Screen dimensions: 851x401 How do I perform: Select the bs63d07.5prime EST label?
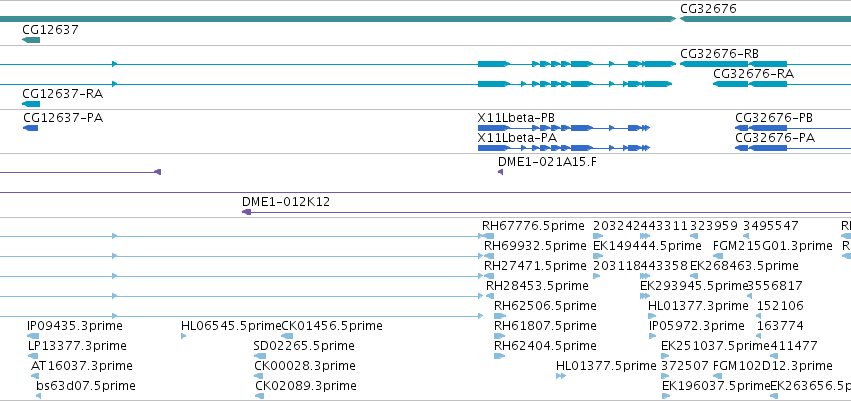[x=86, y=386]
